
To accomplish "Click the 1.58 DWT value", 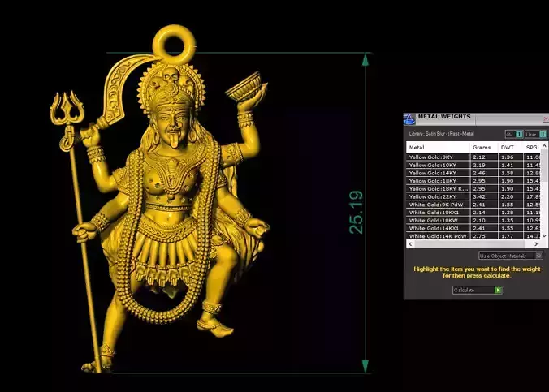I will [x=508, y=173].
